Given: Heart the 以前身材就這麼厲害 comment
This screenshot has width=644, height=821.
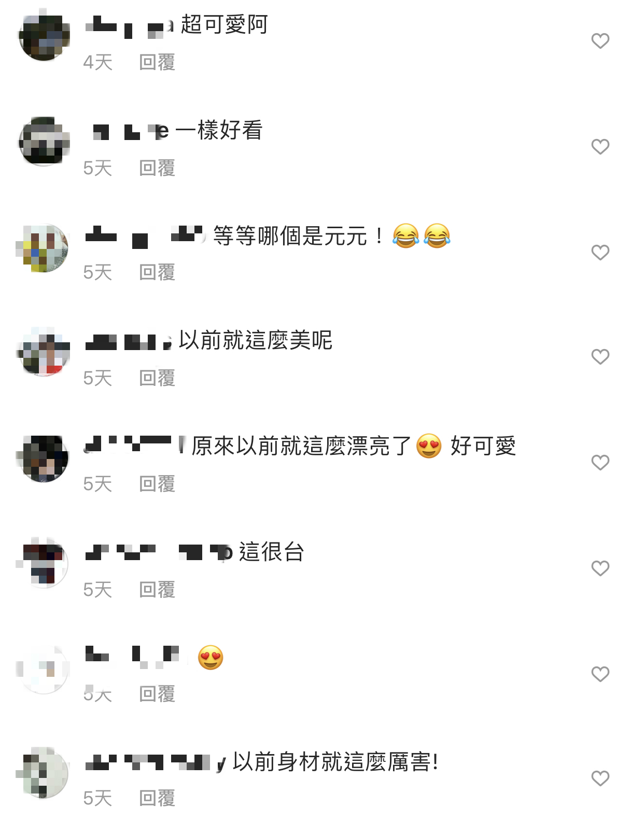Looking at the screenshot, I should (x=600, y=778).
